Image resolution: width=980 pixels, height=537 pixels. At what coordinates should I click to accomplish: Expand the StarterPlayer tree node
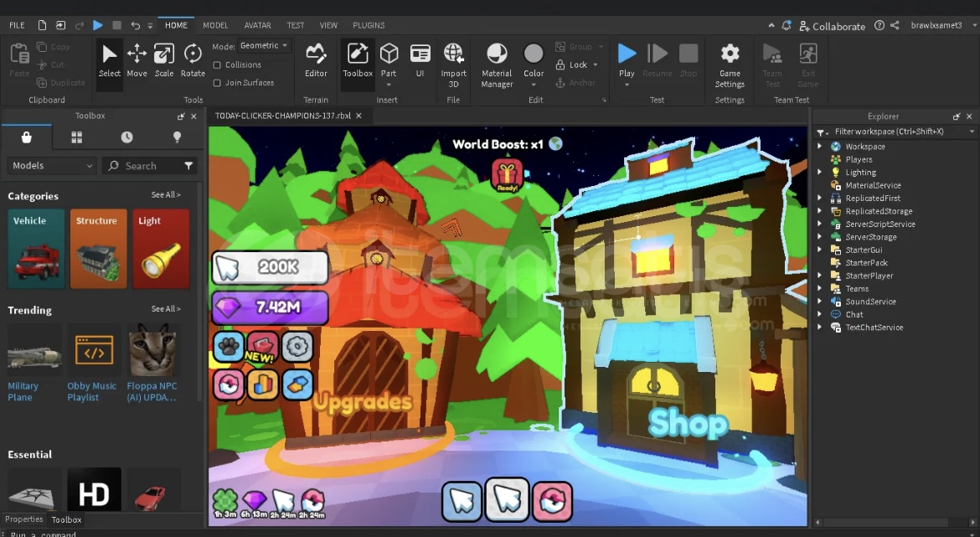(x=820, y=276)
